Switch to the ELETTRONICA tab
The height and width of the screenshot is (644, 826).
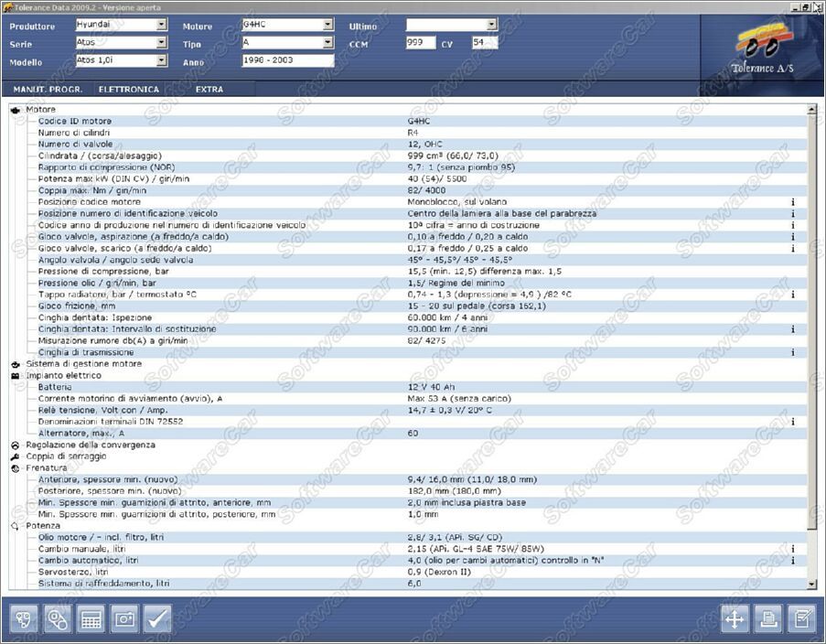[129, 90]
